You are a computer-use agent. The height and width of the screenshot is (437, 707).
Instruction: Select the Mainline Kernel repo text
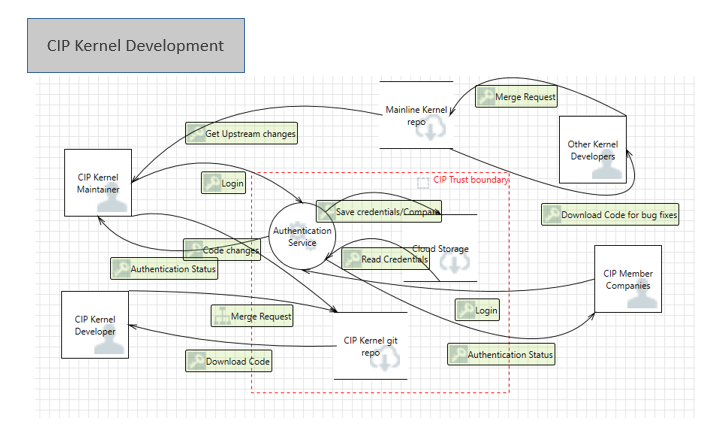(x=416, y=115)
